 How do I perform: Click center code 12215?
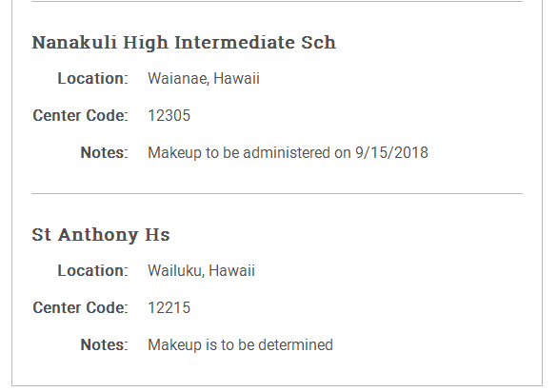[169, 308]
